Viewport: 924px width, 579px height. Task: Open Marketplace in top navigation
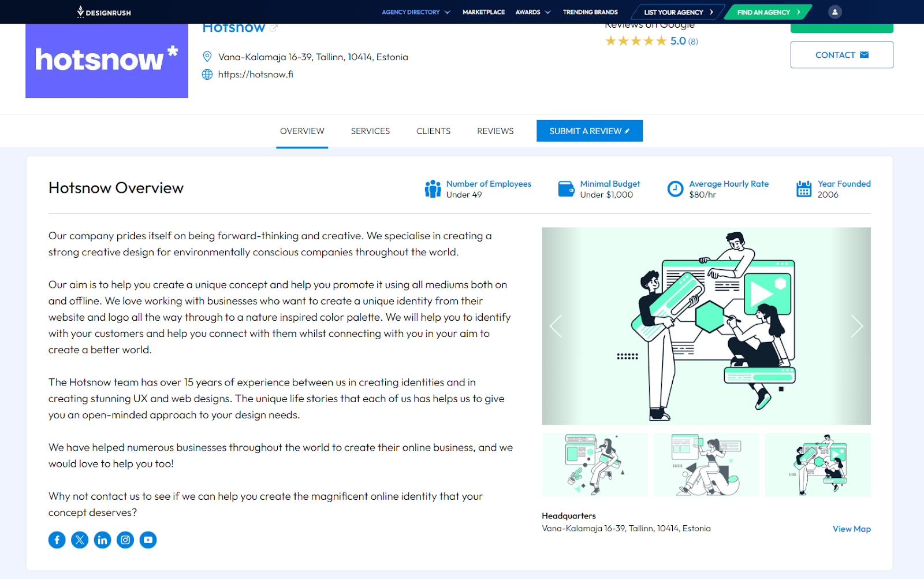click(x=483, y=12)
